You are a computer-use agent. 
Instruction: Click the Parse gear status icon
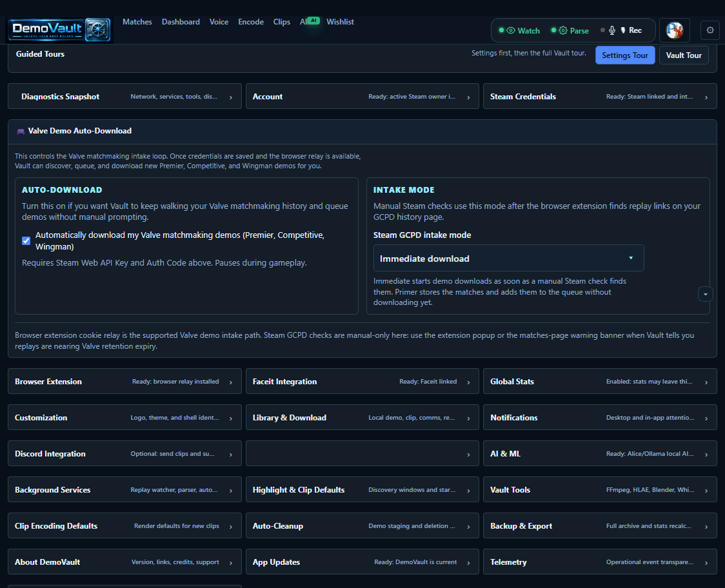(562, 30)
